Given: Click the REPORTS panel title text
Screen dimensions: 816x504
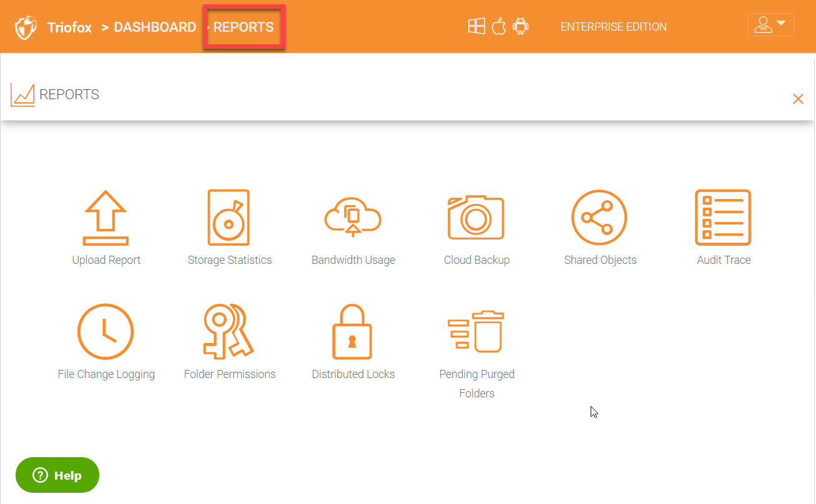Looking at the screenshot, I should tap(69, 95).
